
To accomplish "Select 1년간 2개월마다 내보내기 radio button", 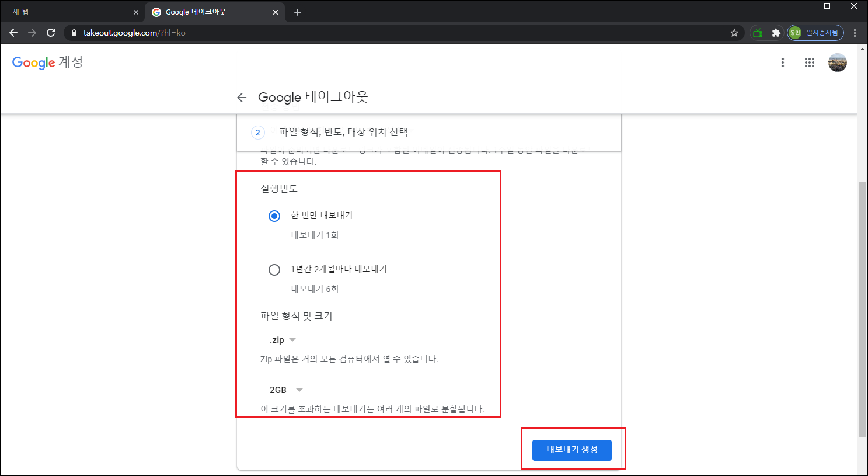I will [x=274, y=270].
